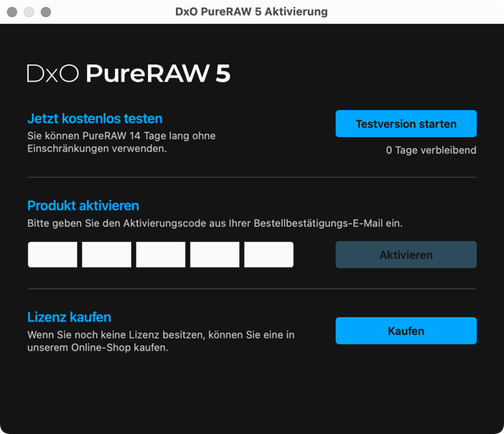The width and height of the screenshot is (504, 434).
Task: Open the online shop via Kaufen button
Action: 406,331
